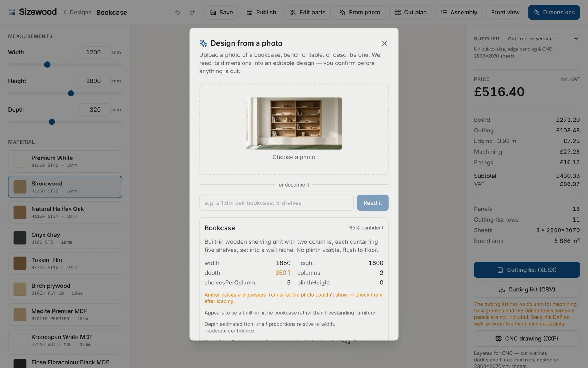Image resolution: width=588 pixels, height=368 pixels.
Task: Click the bookcase photo thumbnail
Action: (294, 123)
